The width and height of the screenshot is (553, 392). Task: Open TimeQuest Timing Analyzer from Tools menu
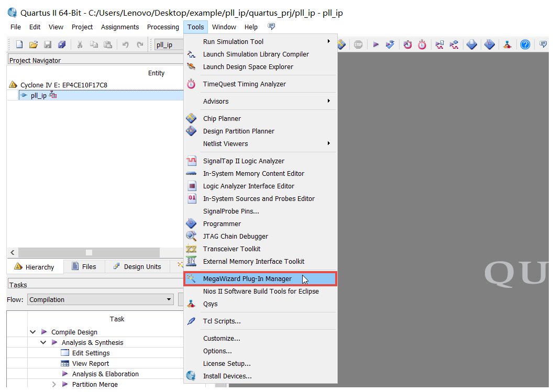[x=260, y=84]
